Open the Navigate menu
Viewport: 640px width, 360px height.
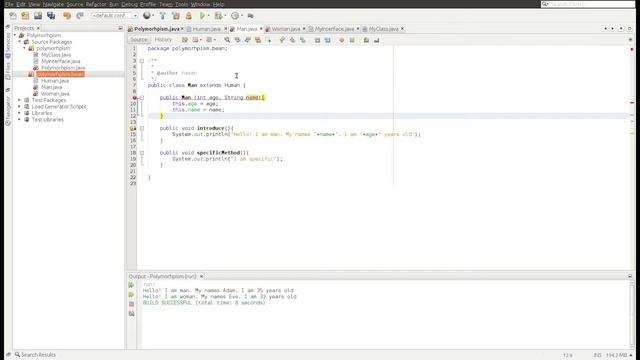[53, 4]
